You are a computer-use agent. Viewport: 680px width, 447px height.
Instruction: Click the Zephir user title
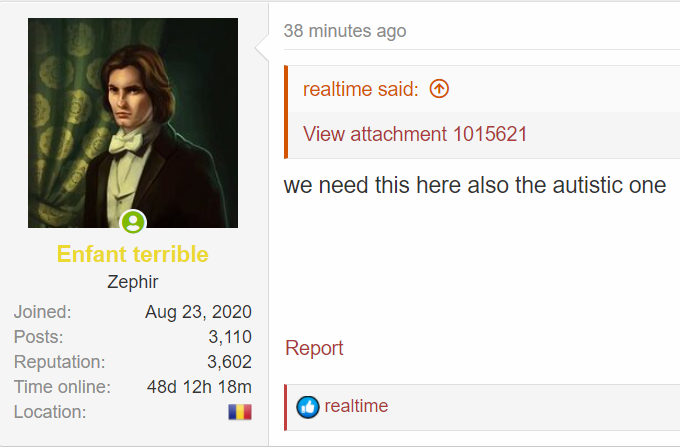coord(133,282)
